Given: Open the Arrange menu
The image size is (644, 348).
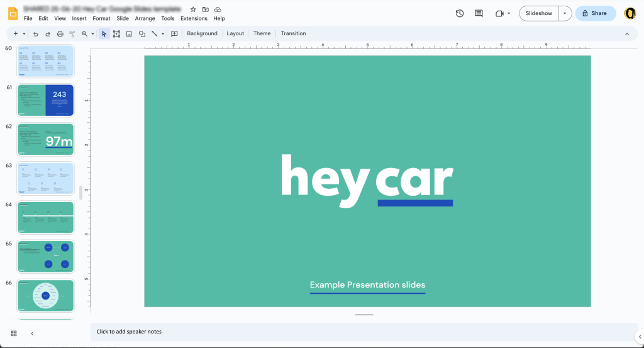Looking at the screenshot, I should click(145, 18).
